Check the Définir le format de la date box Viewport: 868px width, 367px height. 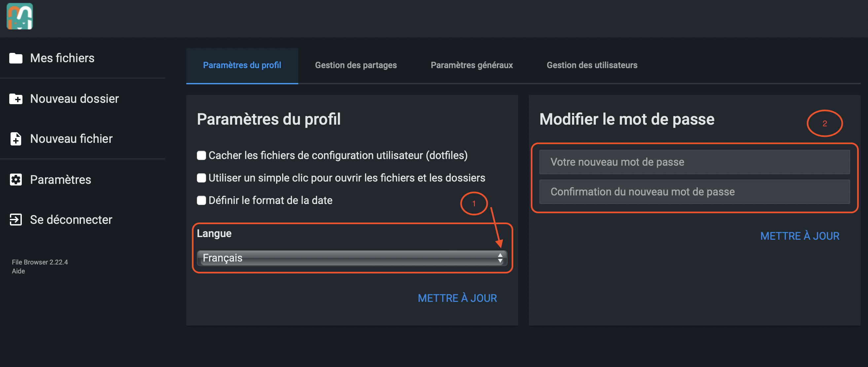[x=201, y=200]
